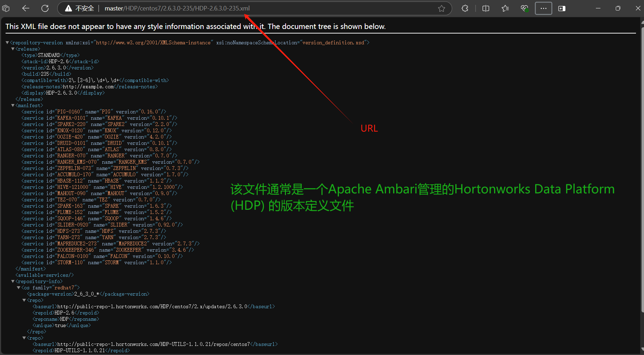Toggle split screen view
The height and width of the screenshot is (355, 644).
pos(486,8)
